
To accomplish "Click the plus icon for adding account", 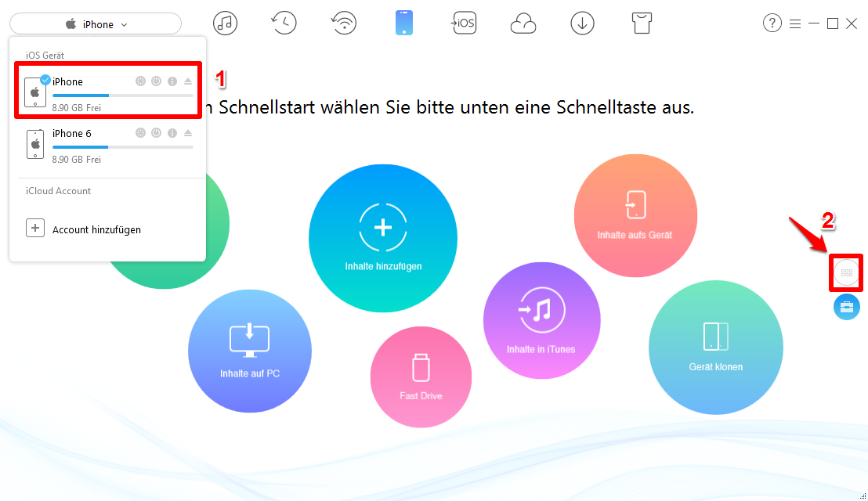I will click(35, 228).
